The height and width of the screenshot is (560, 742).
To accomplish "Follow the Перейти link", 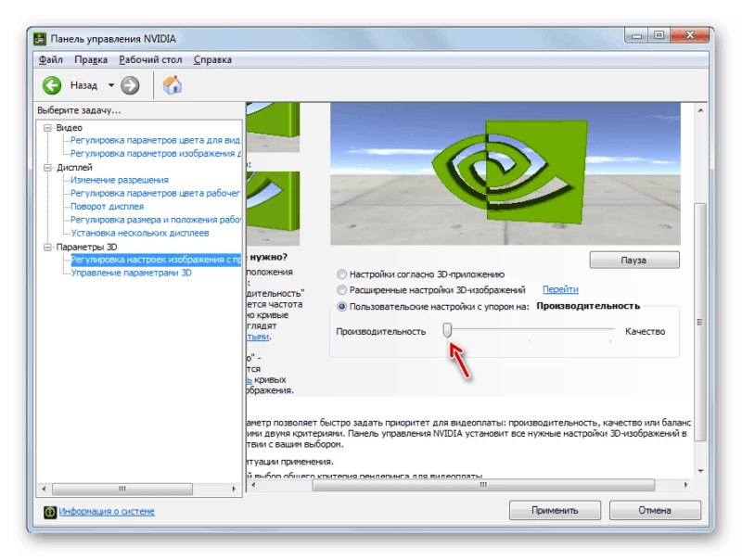I will point(560,290).
